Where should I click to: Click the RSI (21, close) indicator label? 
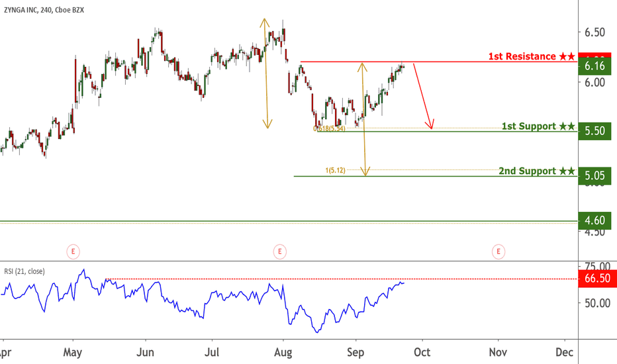coord(24,271)
